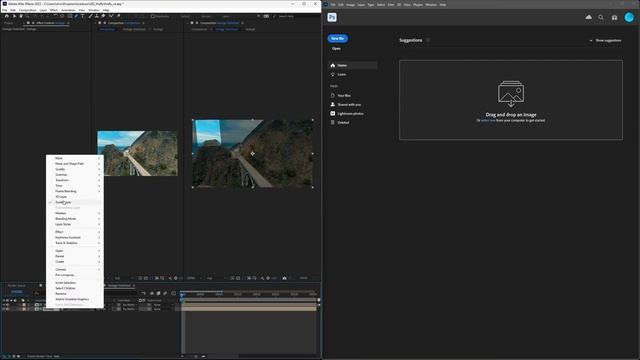Click the 'select one' link in drop area

488,120
